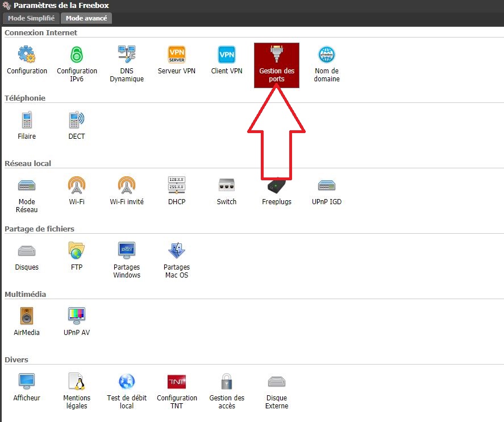Open the FTP sharing icon
The width and height of the screenshot is (504, 422).
(x=77, y=256)
